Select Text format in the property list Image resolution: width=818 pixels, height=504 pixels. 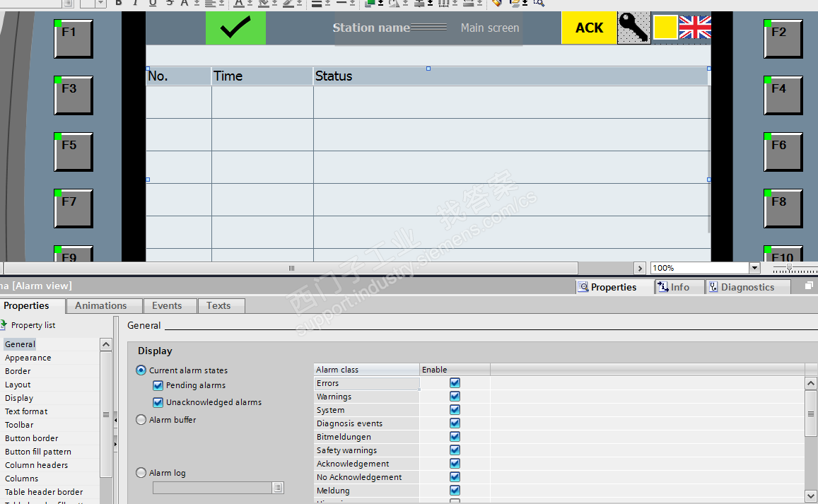26,411
